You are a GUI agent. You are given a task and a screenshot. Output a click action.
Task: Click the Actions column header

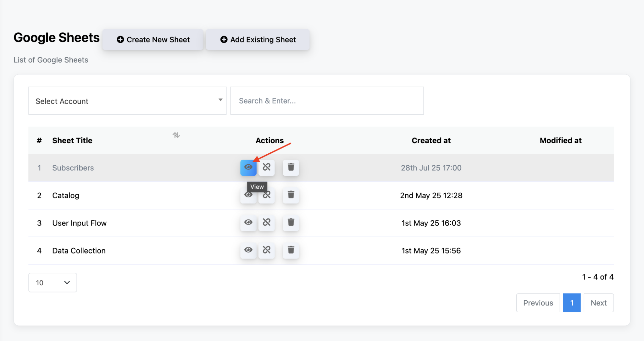(269, 140)
